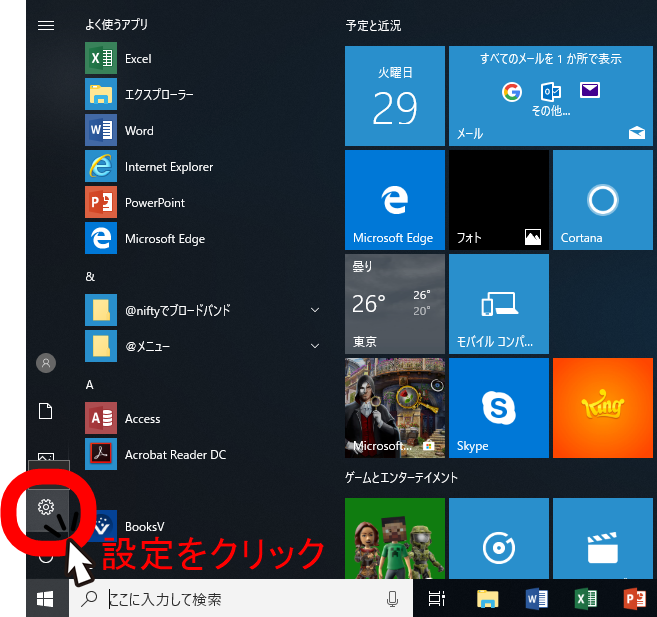The image size is (657, 617).
Task: Open the Microsoft Edge tile
Action: [x=395, y=200]
